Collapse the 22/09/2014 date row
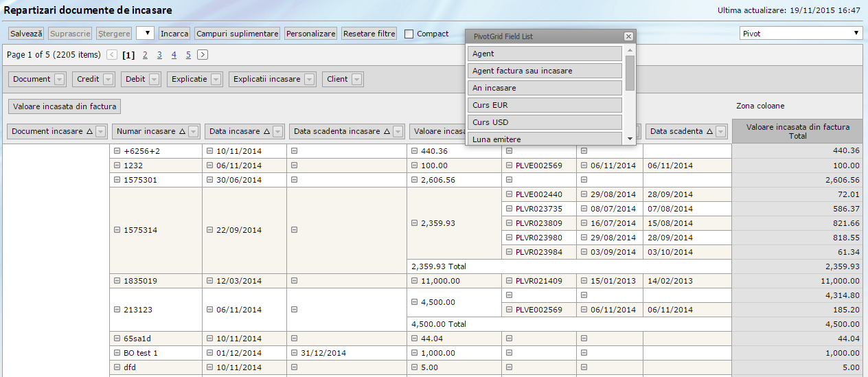The height and width of the screenshot is (377, 868). [x=210, y=230]
